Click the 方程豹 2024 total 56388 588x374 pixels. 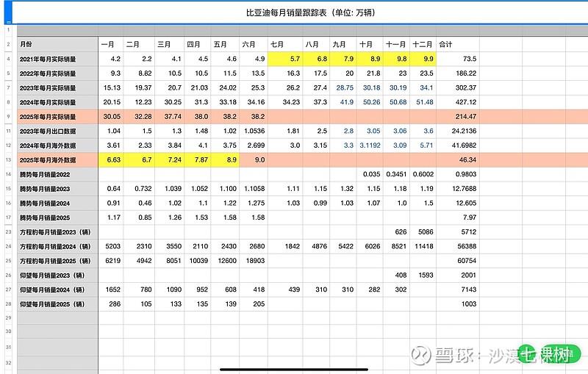point(458,246)
